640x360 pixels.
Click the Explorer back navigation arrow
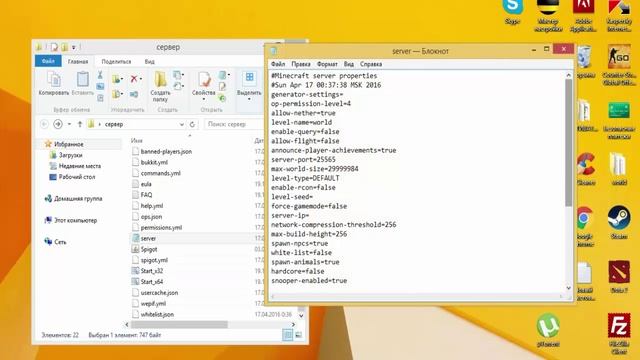(44, 124)
